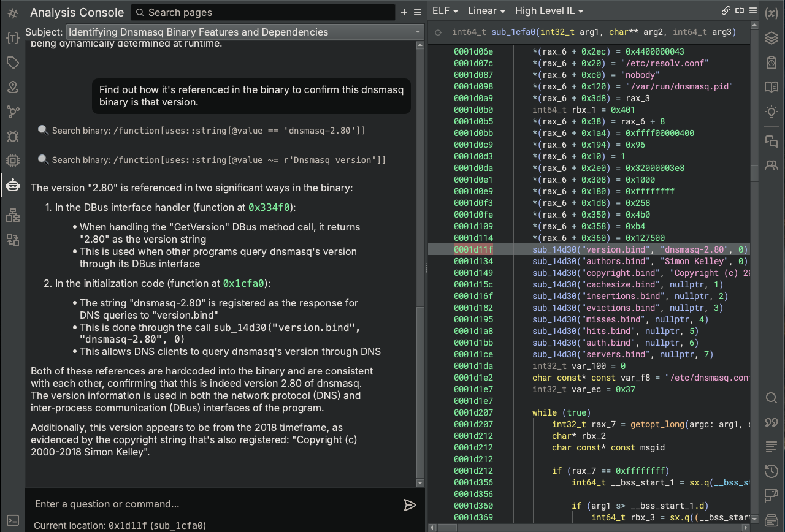Open the Linear view mode dropdown

(486, 10)
